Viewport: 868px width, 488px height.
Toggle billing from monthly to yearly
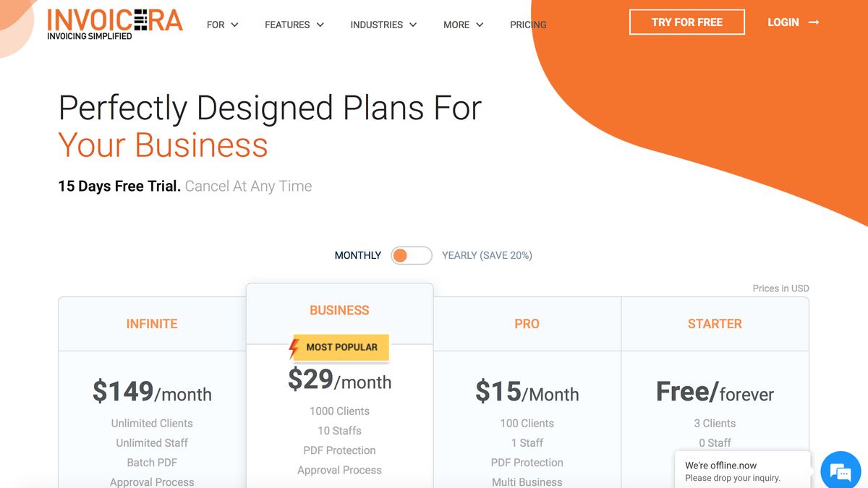[411, 255]
